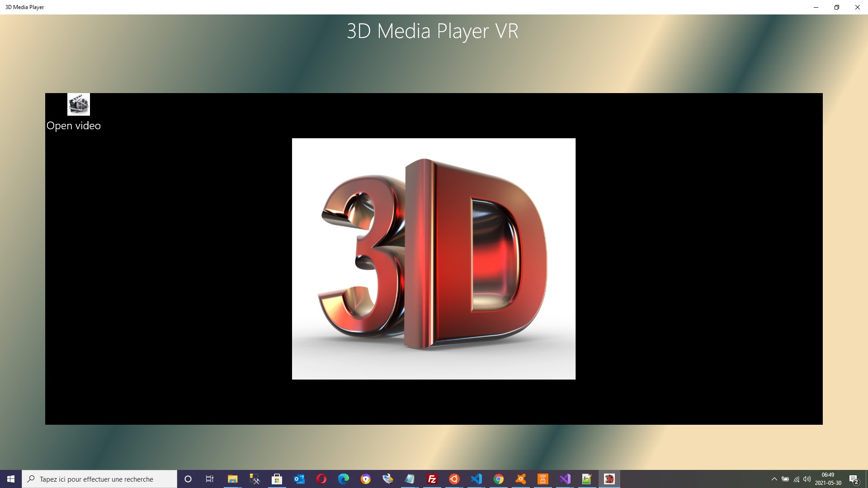Image resolution: width=868 pixels, height=488 pixels.
Task: Launch FileZilla from the taskbar
Action: click(x=432, y=479)
